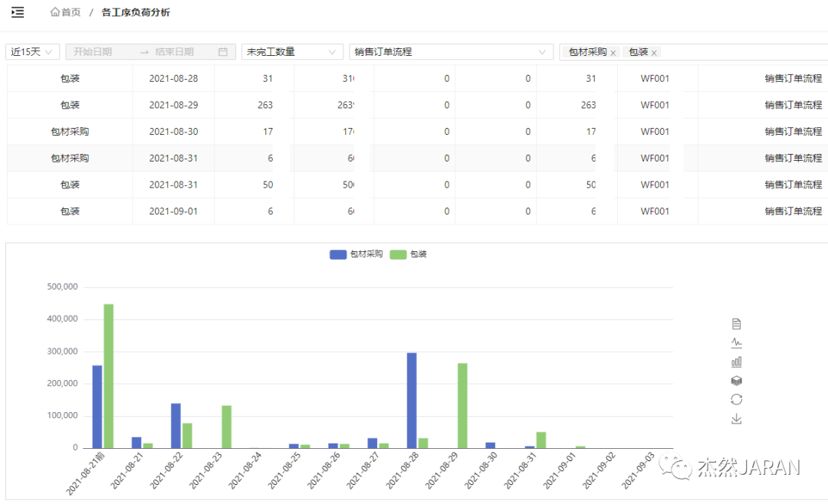Screen dimensions: 828x504
Task: Open the calendar icon in date range
Action: 223,52
